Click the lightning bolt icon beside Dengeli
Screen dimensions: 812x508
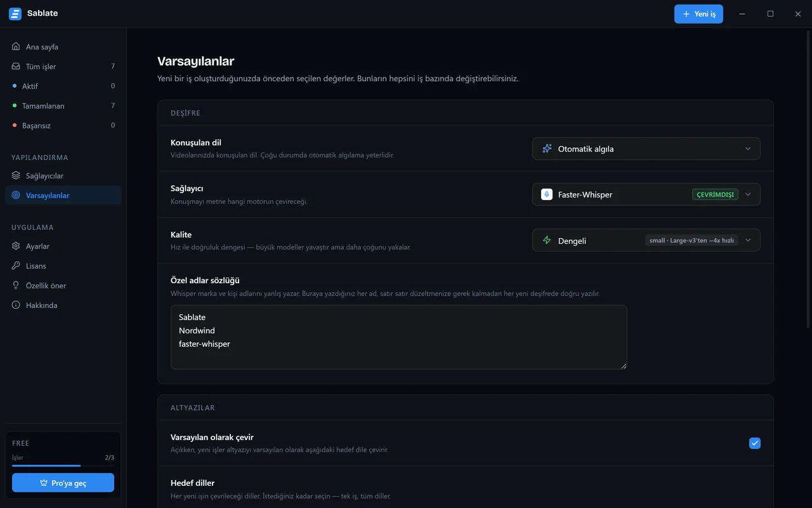[547, 241]
